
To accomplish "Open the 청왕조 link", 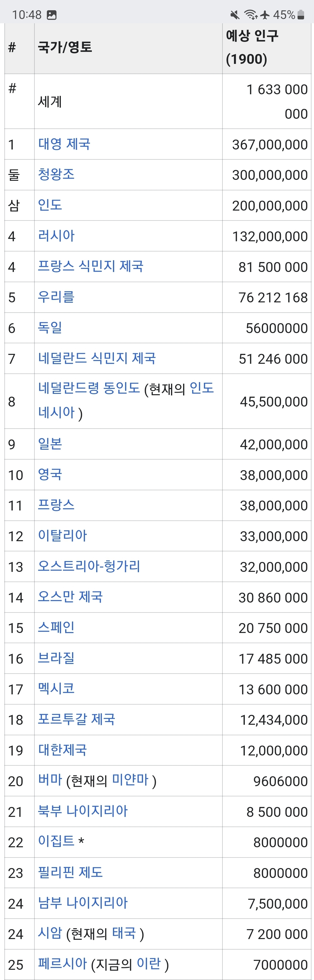I will tap(56, 174).
